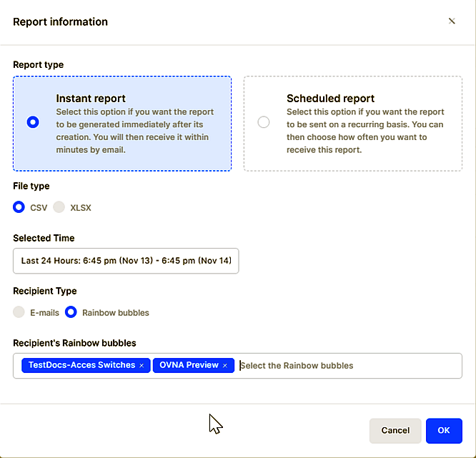This screenshot has height=458, width=476.
Task: Close the Report information dialog
Action: (x=452, y=21)
